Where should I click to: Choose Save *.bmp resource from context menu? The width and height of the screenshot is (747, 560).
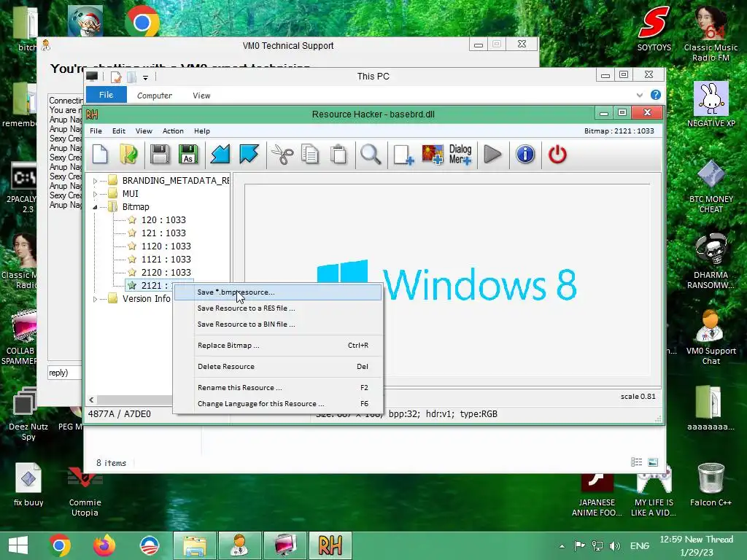[278, 292]
